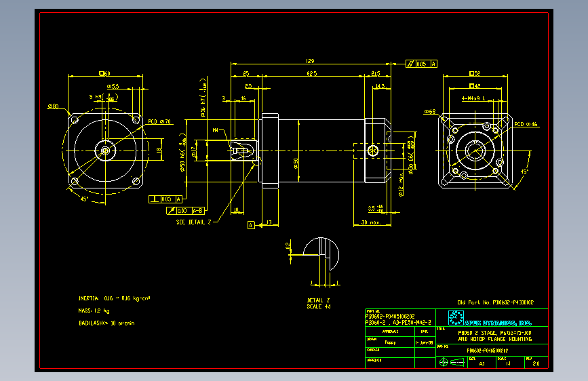The width and height of the screenshot is (588, 381).
Task: Select the parallelism tolerance frame reading 0.05 A
Action: point(421,64)
